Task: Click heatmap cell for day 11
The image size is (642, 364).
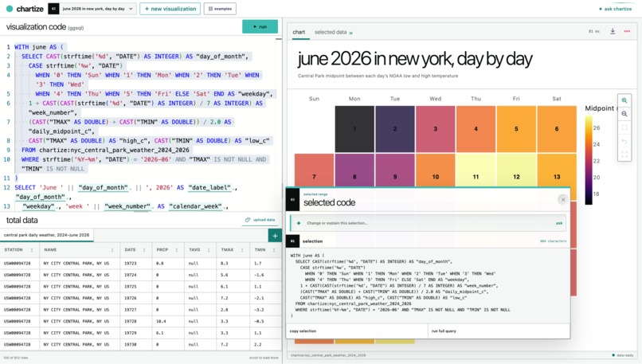Action: pyautogui.click(x=476, y=170)
